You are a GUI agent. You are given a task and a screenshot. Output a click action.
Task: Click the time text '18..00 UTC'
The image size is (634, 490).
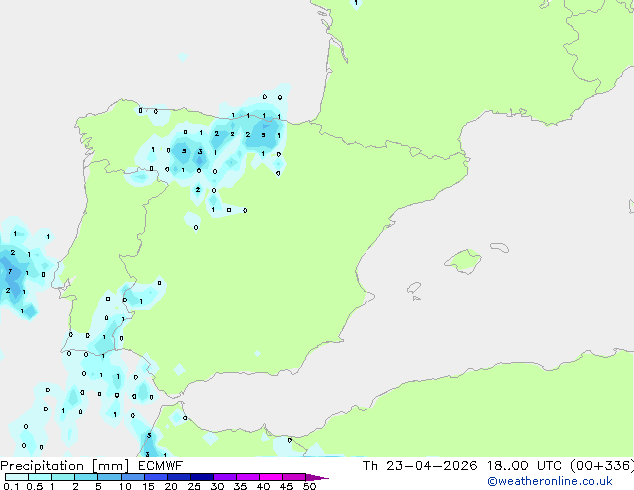click(x=524, y=466)
